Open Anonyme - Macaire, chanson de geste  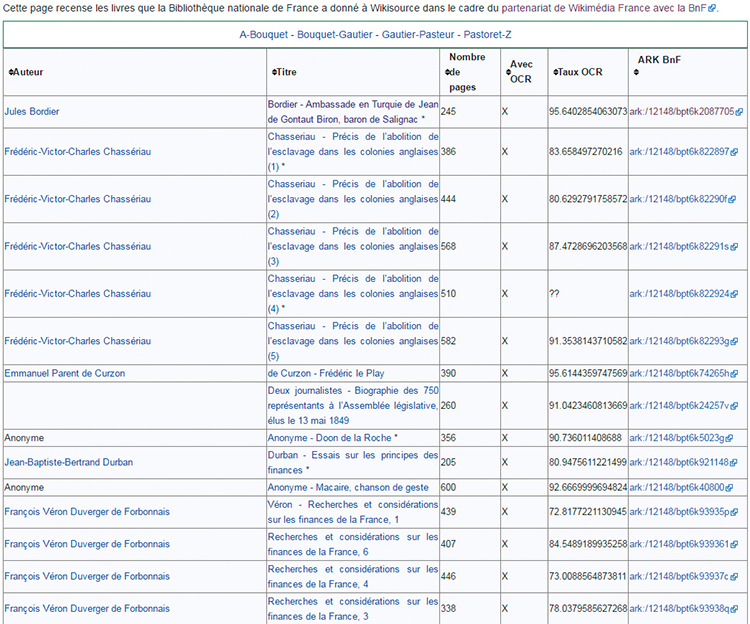[348, 488]
